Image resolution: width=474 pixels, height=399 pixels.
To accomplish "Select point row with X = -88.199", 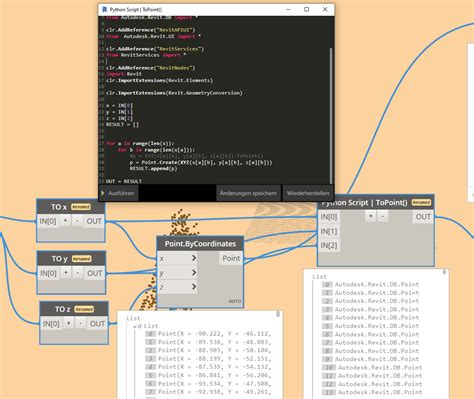I will pos(208,359).
